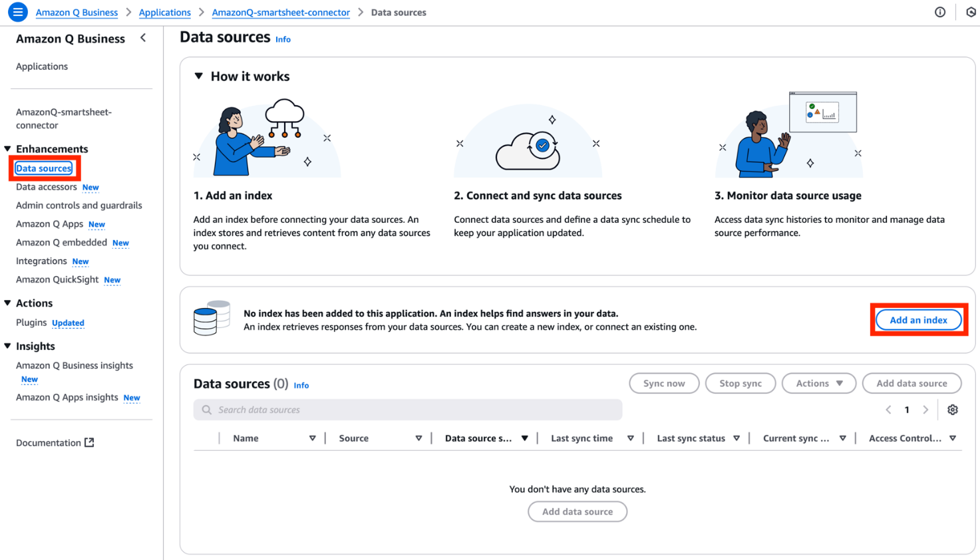Screen dimensions: 980x560
Task: Click the Sync now button
Action: (664, 383)
